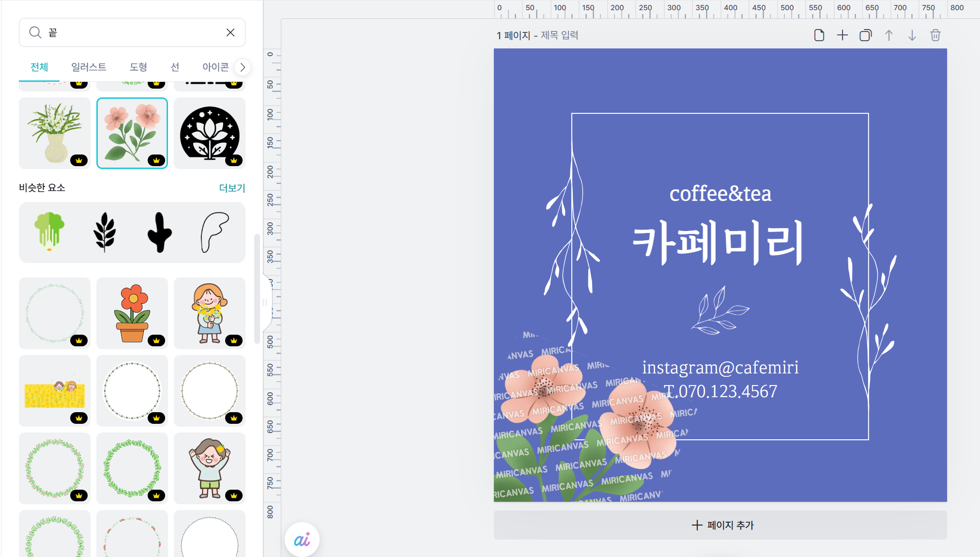Click crown badge on potted flower thumbnail

click(156, 340)
